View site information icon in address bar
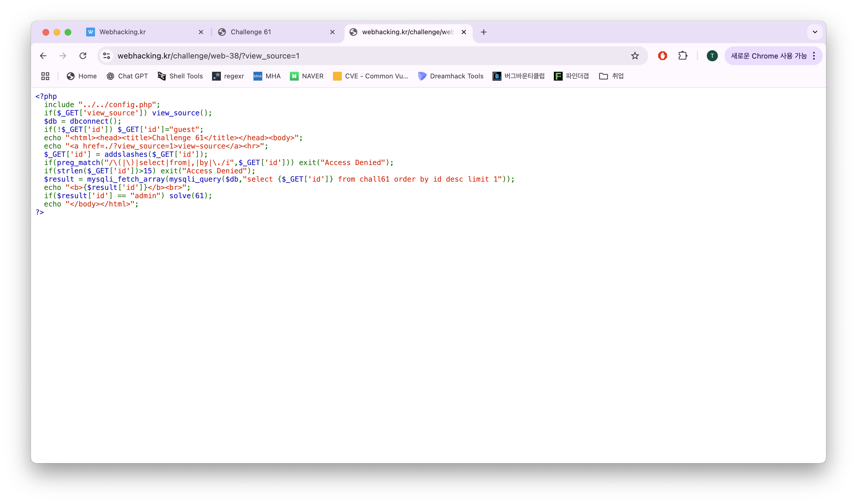Image resolution: width=857 pixels, height=504 pixels. click(107, 56)
